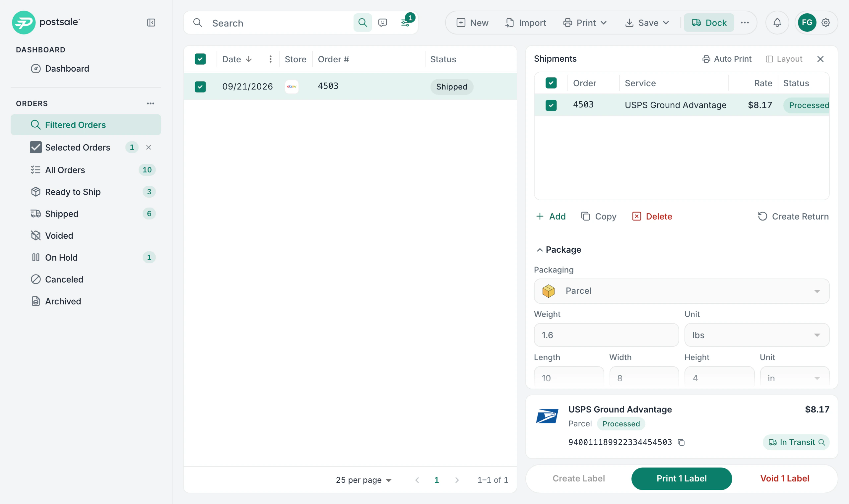Open Shipped orders in sidebar
Viewport: 849px width, 504px height.
point(86,214)
